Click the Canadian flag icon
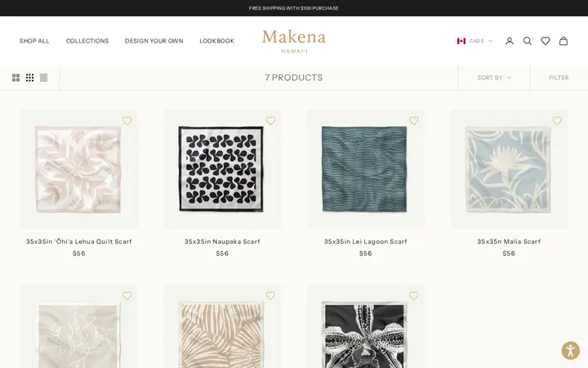Screen dimensions: 588x368 pyautogui.click(x=461, y=41)
